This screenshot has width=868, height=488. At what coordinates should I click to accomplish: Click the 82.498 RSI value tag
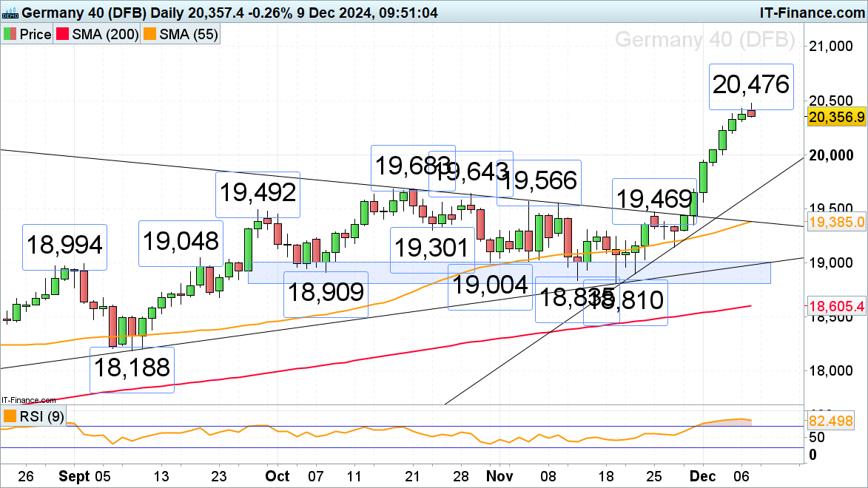tap(836, 421)
